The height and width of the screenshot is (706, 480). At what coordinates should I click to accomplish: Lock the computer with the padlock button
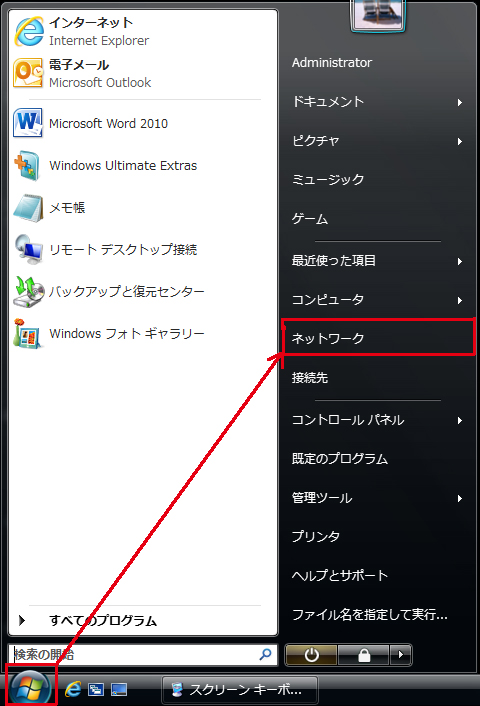click(364, 655)
